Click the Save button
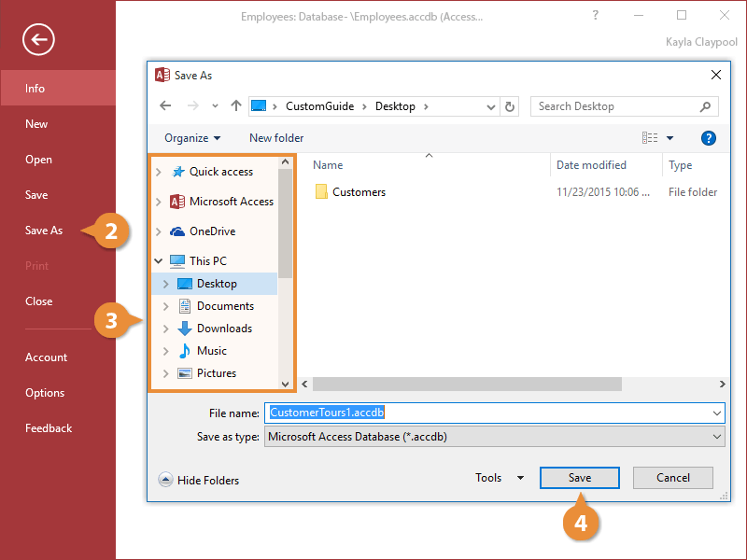747x560 pixels. [579, 478]
